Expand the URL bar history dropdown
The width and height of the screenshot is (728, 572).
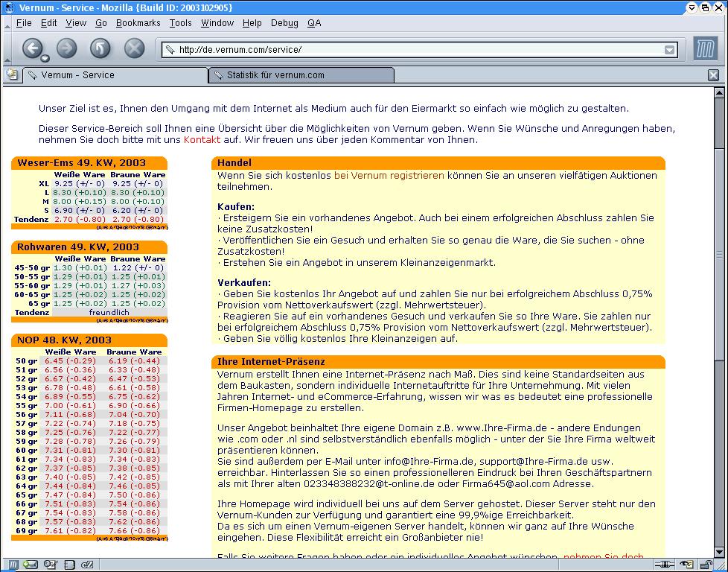(x=669, y=50)
